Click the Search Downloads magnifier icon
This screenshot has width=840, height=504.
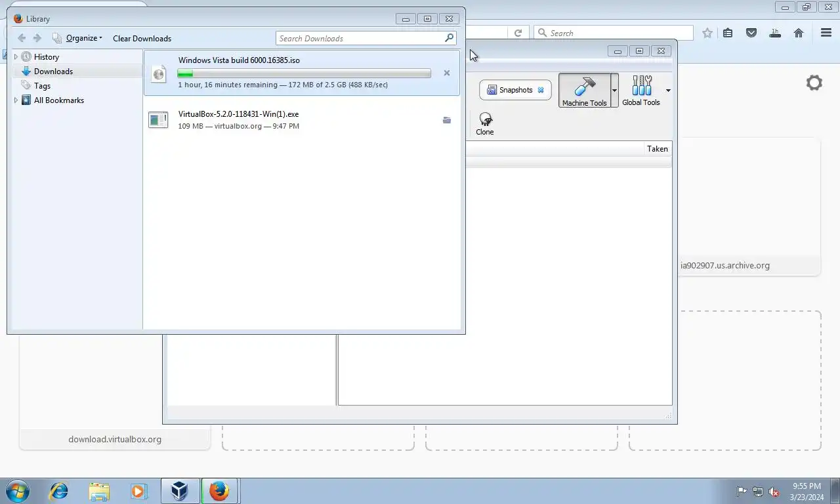(450, 38)
